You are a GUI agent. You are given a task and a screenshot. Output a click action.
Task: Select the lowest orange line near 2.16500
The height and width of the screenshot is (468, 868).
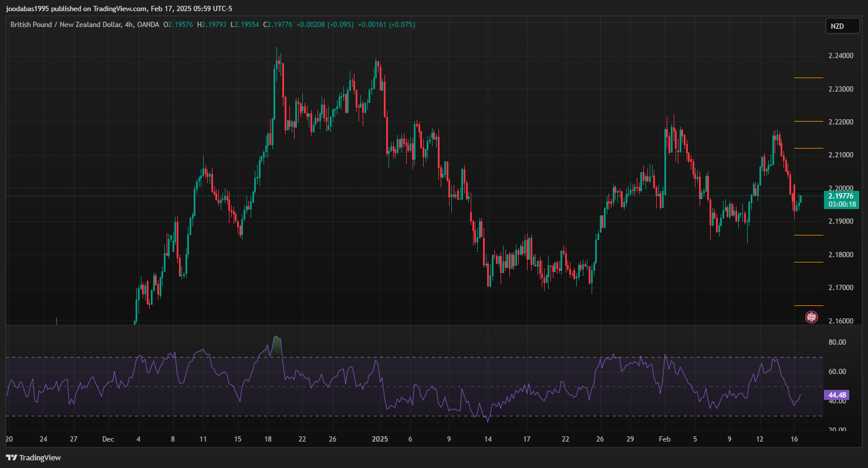pyautogui.click(x=809, y=306)
